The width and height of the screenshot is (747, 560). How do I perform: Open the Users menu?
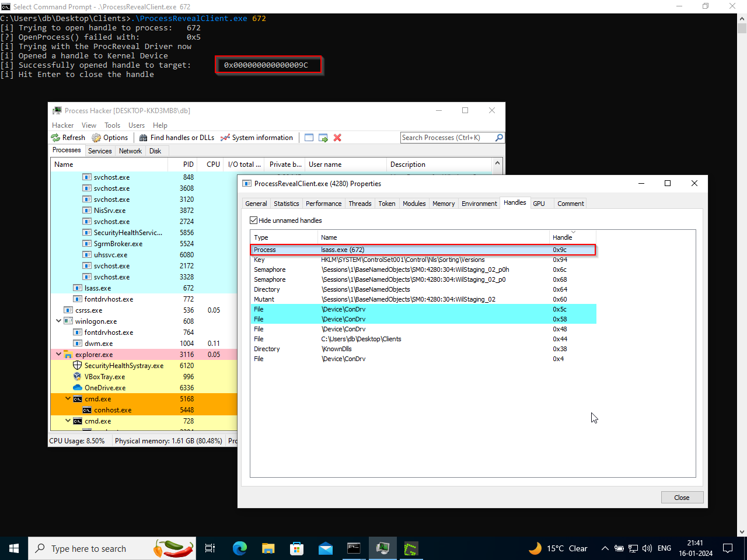(137, 125)
